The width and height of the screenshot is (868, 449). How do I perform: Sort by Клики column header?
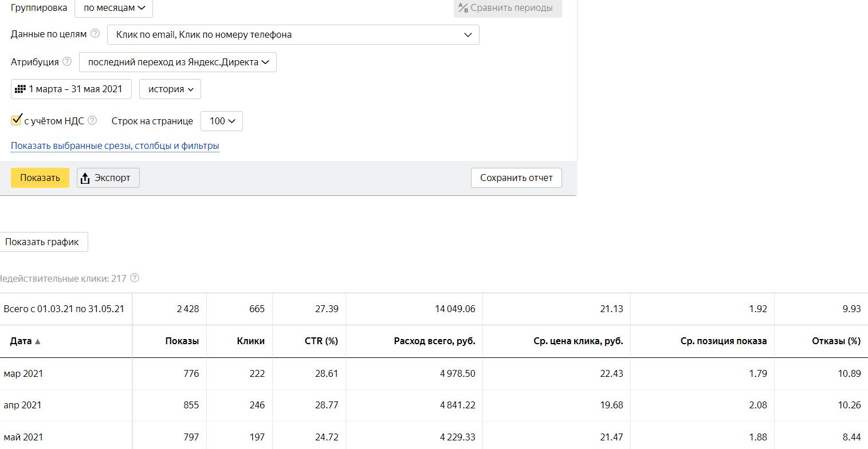[x=251, y=341]
